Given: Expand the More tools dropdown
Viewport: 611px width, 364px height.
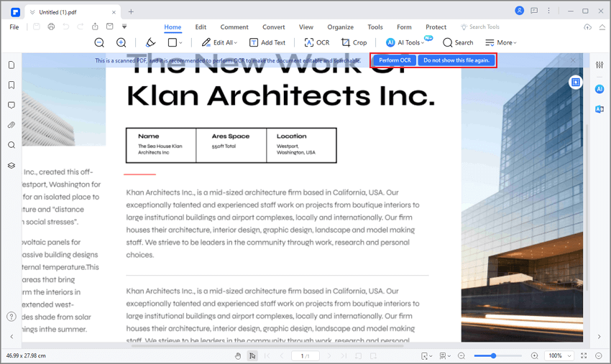Looking at the screenshot, I should click(500, 42).
